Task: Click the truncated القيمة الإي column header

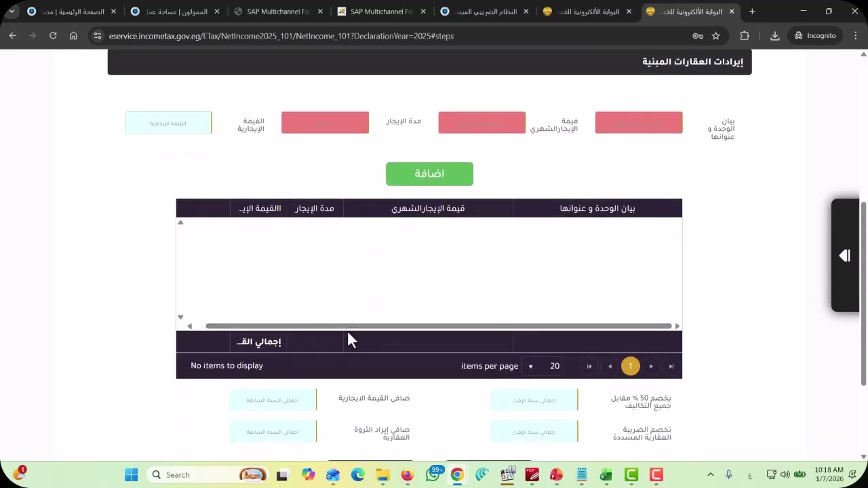Action: (x=259, y=208)
